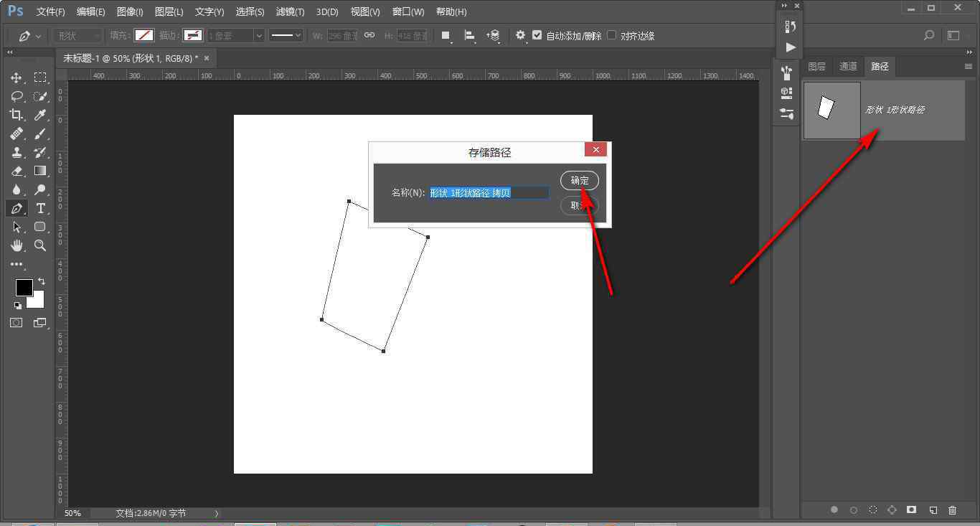Click 确定 in the 存储路径 dialog
The image size is (980, 526).
point(580,181)
